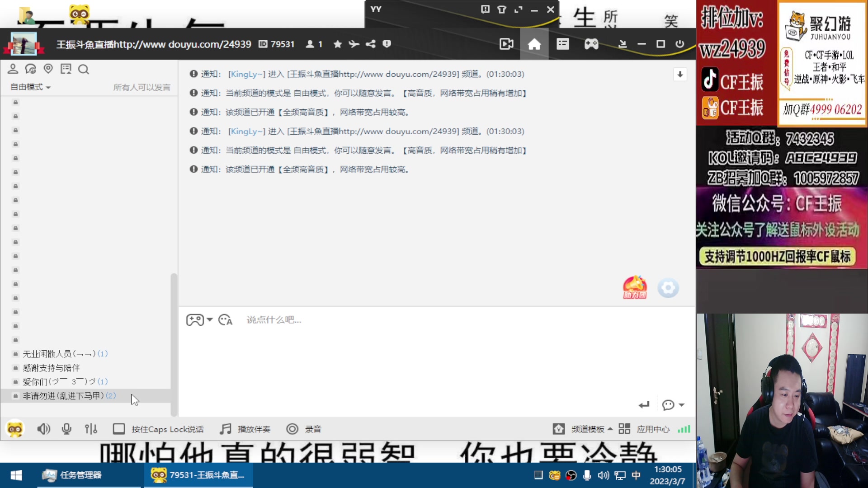
Task: Mute the microphone icon in bottom bar
Action: (x=66, y=429)
